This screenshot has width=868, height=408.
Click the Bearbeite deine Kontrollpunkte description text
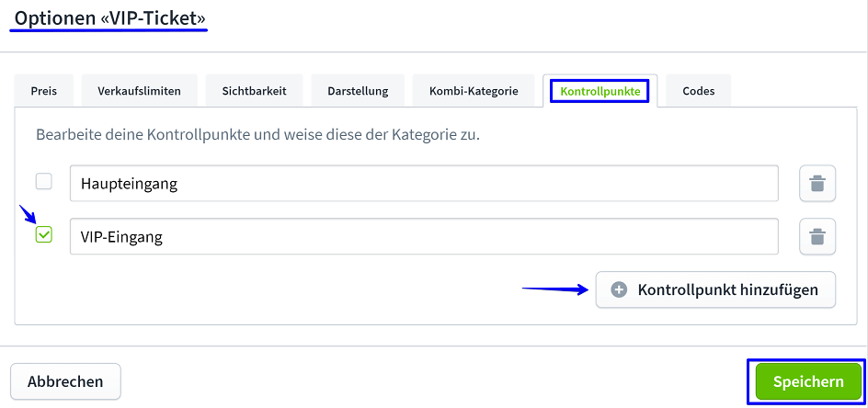[257, 135]
